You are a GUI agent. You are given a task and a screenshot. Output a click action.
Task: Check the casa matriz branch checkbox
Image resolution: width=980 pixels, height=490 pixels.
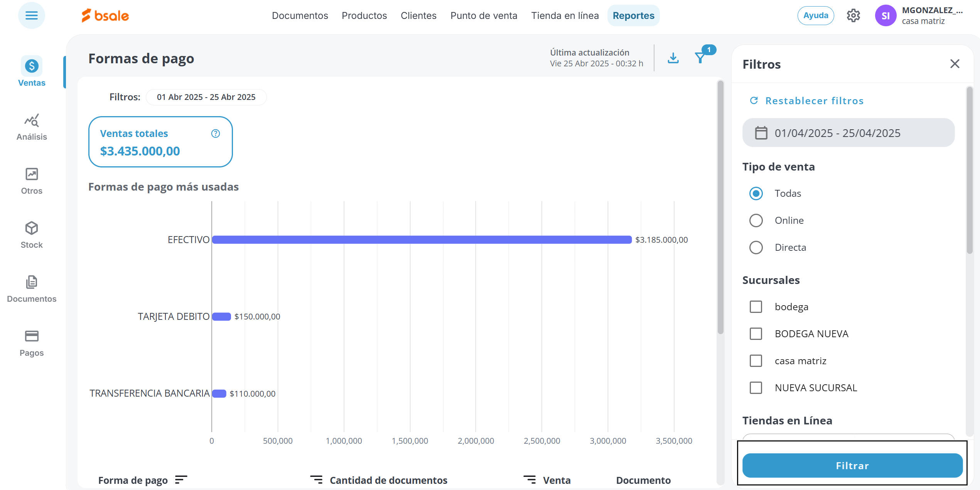tap(756, 361)
